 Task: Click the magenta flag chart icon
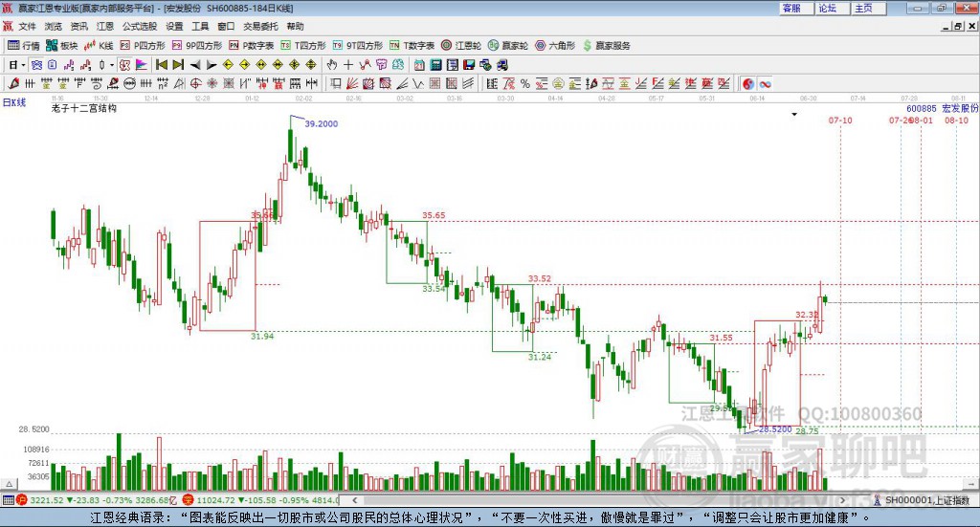coord(142,64)
